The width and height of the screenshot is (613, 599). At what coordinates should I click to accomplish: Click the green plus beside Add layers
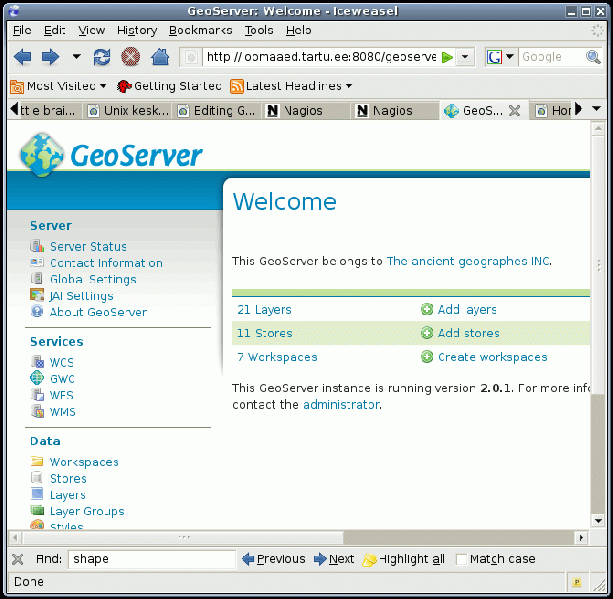[427, 309]
